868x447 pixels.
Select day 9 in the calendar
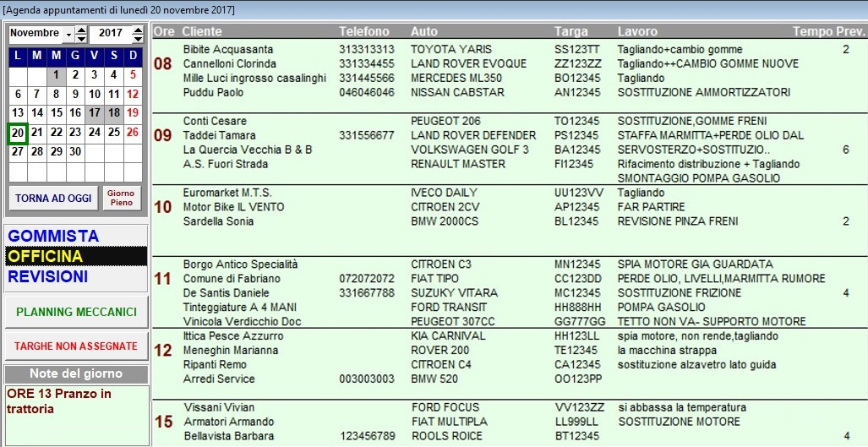(x=75, y=94)
